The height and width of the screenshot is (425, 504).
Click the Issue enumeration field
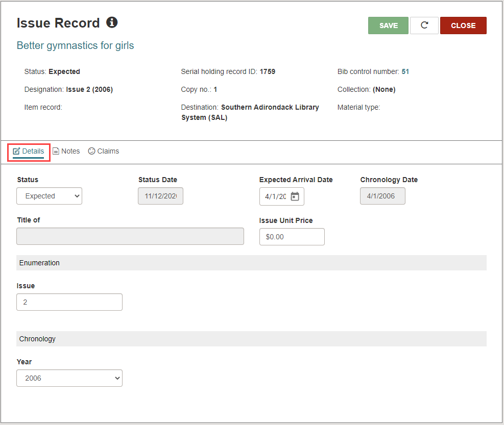[x=69, y=302]
